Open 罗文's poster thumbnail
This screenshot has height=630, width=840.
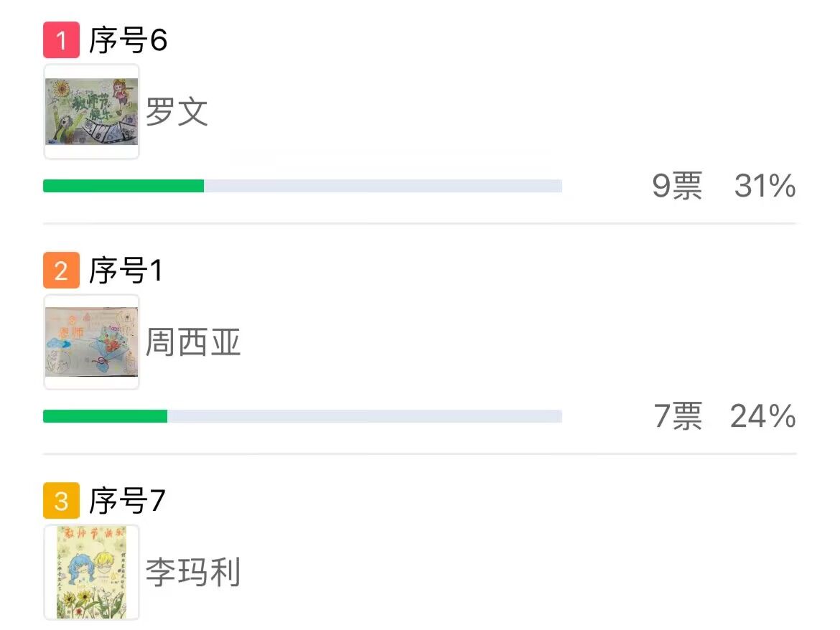tap(92, 112)
